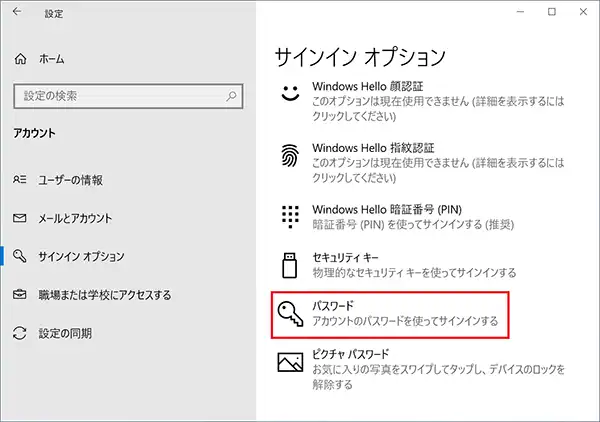Click the key icon for パスワード option
600x422 pixels.
(291, 314)
